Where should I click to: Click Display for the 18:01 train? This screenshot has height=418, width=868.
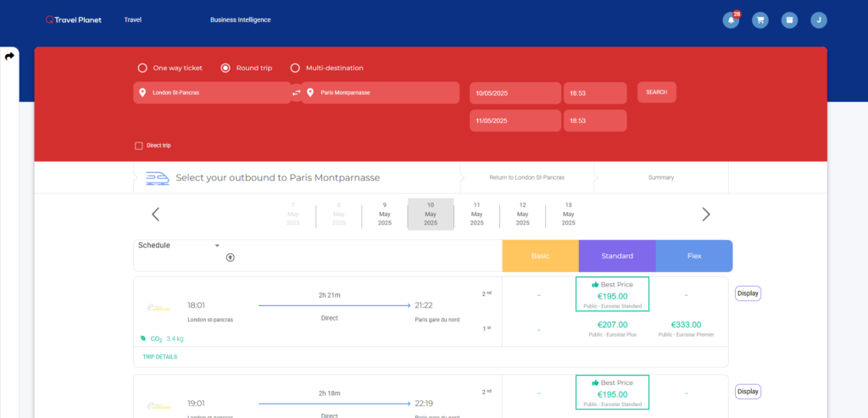748,293
